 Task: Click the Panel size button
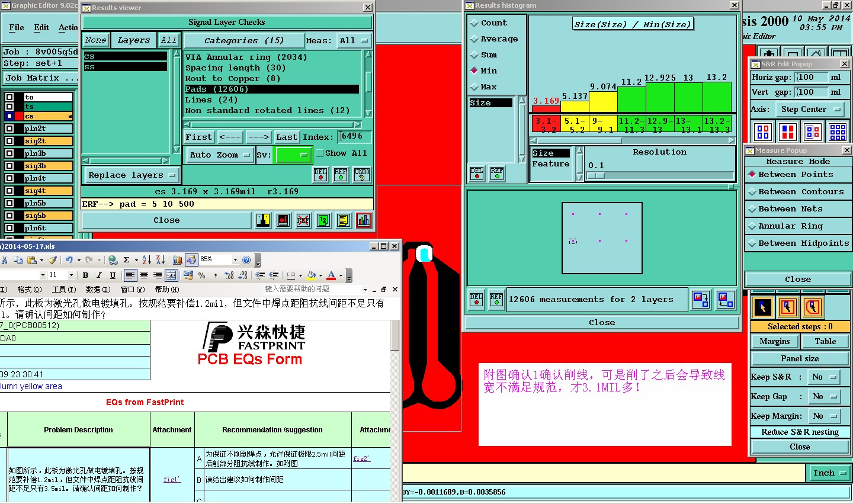click(800, 358)
